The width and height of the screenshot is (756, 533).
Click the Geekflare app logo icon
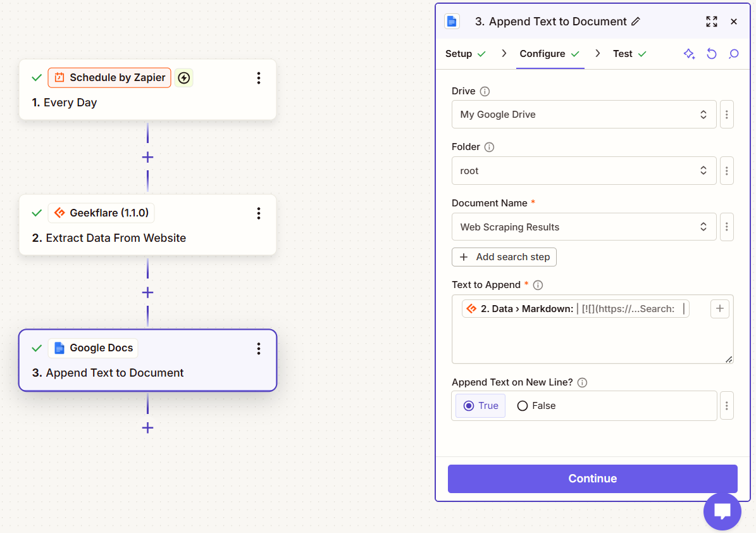(x=59, y=213)
